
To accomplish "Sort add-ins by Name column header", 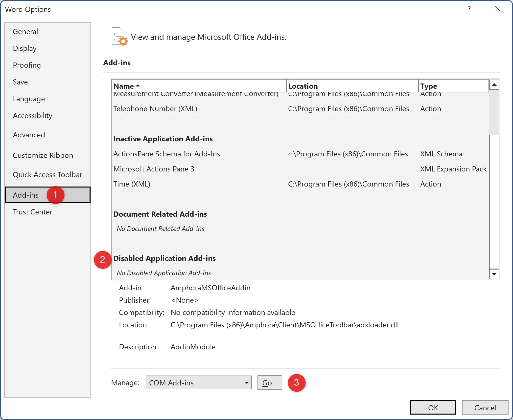I will [x=199, y=86].
